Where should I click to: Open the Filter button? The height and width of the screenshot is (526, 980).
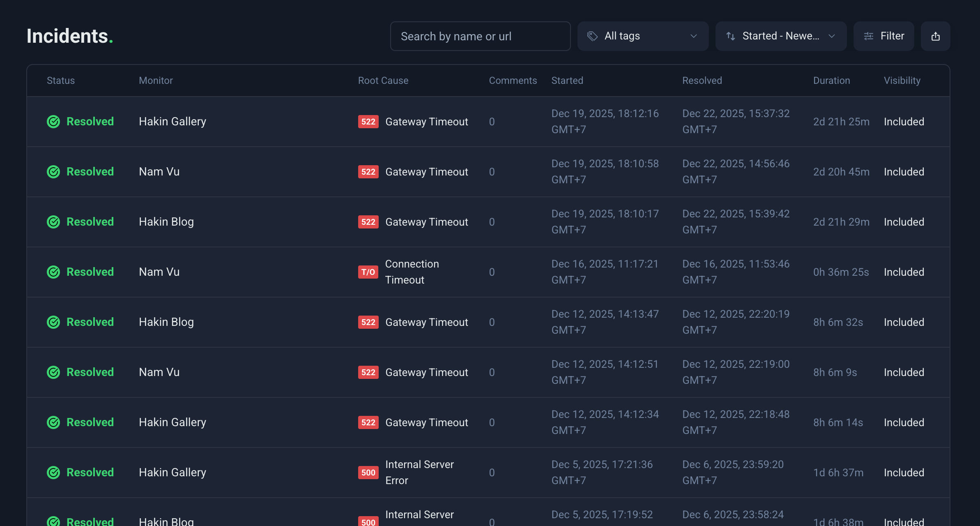click(883, 36)
